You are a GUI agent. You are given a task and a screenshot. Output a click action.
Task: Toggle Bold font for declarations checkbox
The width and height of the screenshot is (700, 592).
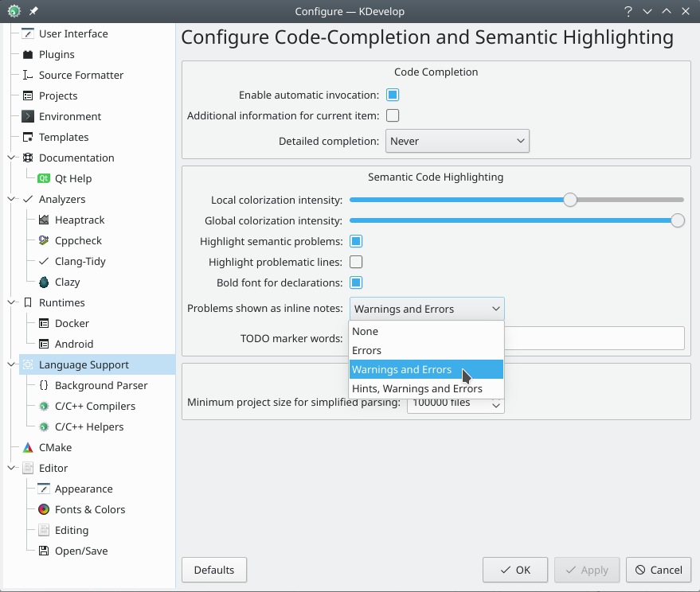click(356, 282)
